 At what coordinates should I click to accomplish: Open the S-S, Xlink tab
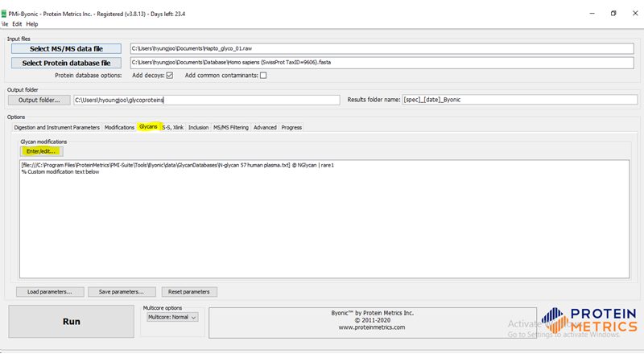click(x=173, y=128)
